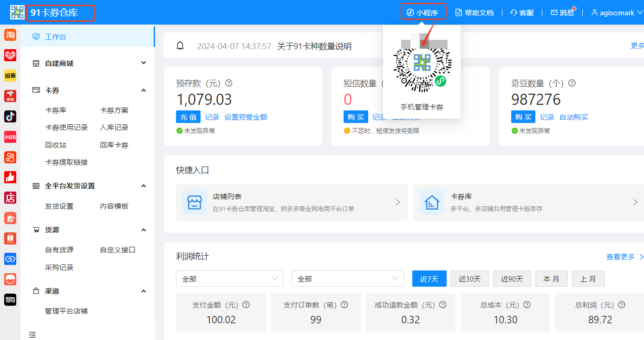The image size is (644, 340).
Task: Click help icon next to 奇豆数量 (个)
Action: (x=572, y=83)
